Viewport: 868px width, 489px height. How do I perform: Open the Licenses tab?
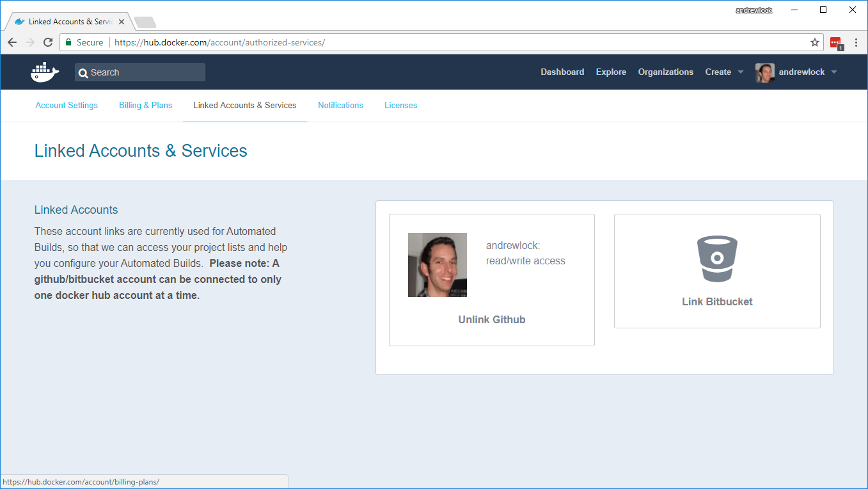tap(401, 106)
